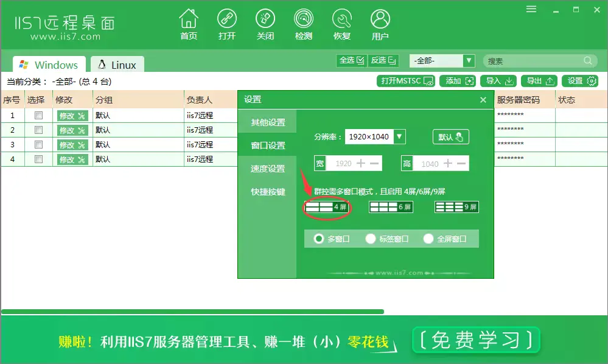Click the 打开MSTSC button
This screenshot has width=608, height=364.
click(x=405, y=81)
